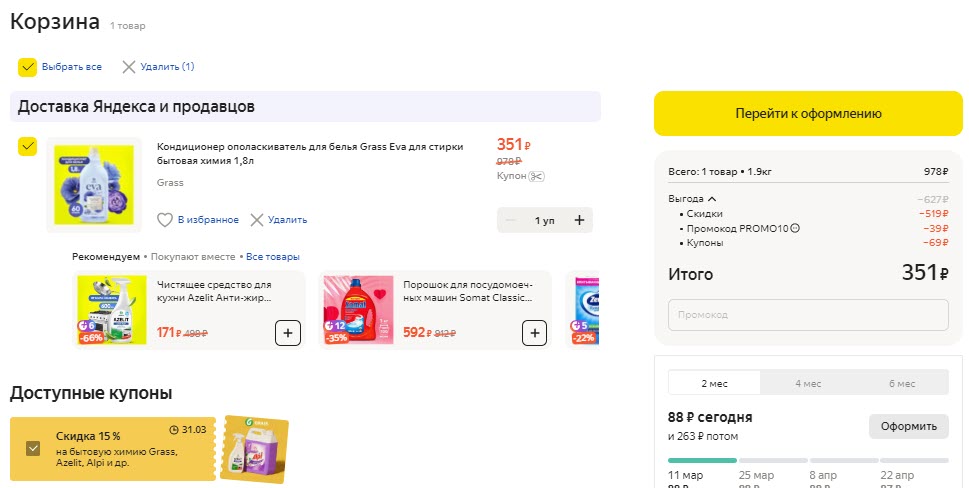Toggle the 15% discount coupon checkbox

pyautogui.click(x=34, y=449)
